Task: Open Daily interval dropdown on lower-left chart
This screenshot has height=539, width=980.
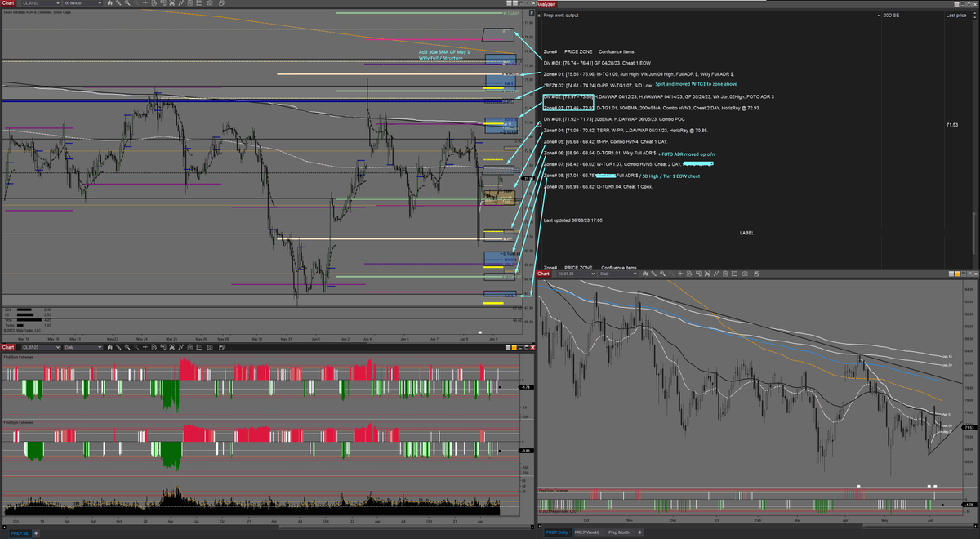Action: [x=82, y=347]
